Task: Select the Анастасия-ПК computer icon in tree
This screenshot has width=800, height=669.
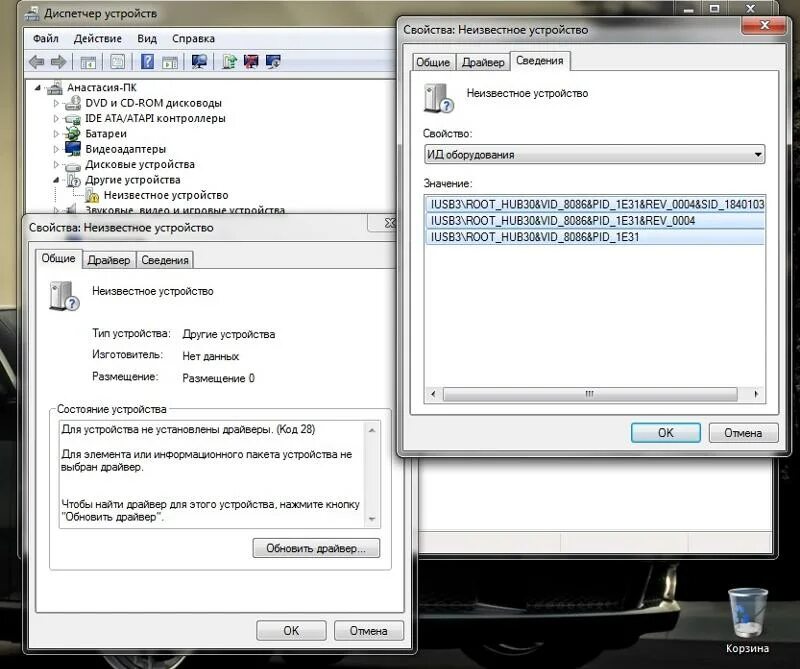Action: [55, 88]
